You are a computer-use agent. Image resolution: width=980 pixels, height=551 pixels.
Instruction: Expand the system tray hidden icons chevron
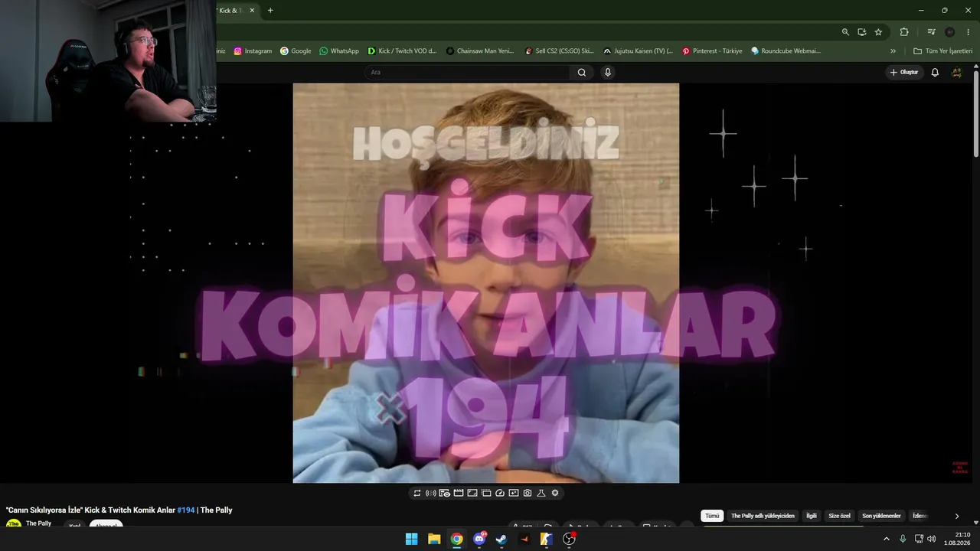[887, 539]
